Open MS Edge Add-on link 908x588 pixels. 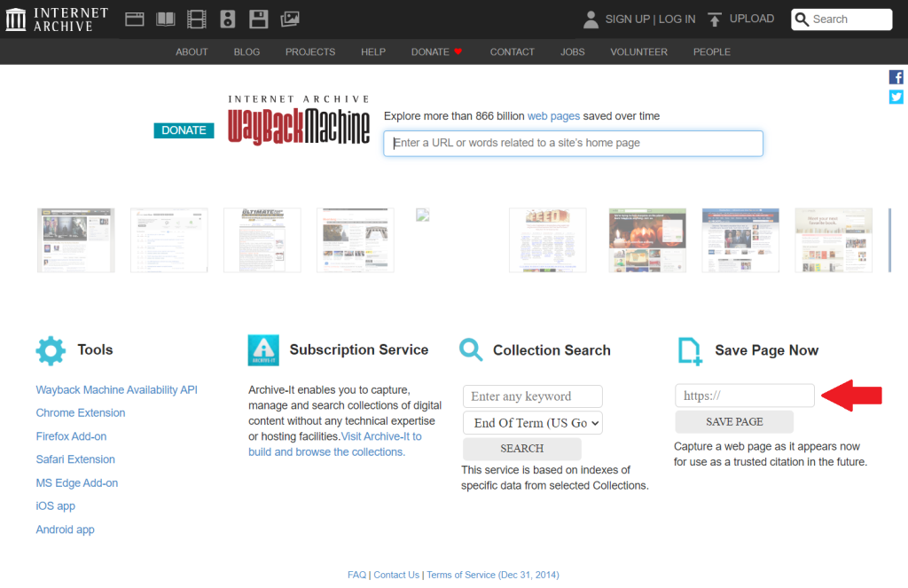[x=77, y=482]
